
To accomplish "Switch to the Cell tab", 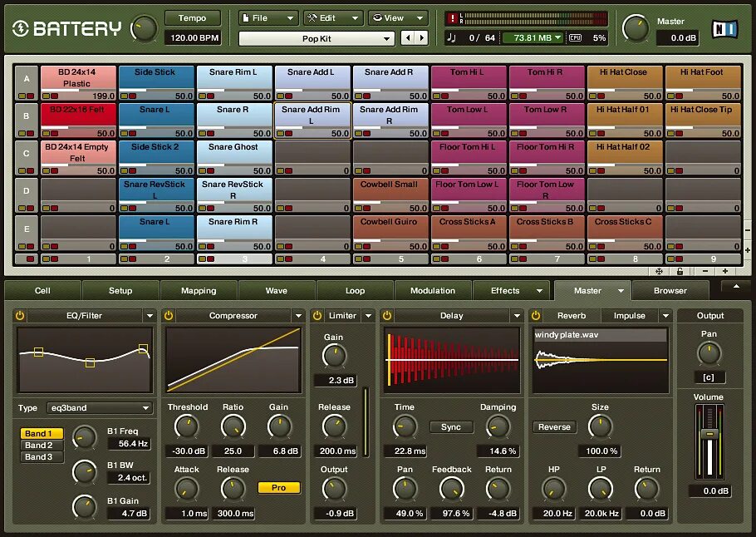I will (42, 290).
